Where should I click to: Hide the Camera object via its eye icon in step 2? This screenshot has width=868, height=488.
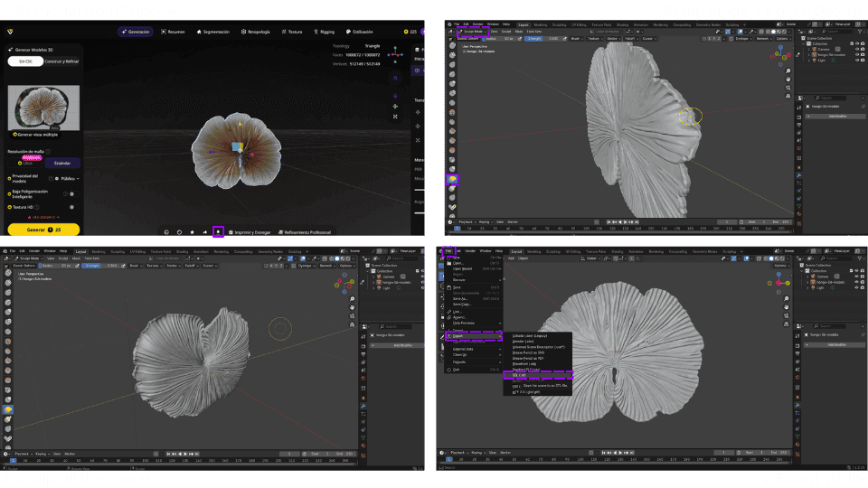pos(859,49)
